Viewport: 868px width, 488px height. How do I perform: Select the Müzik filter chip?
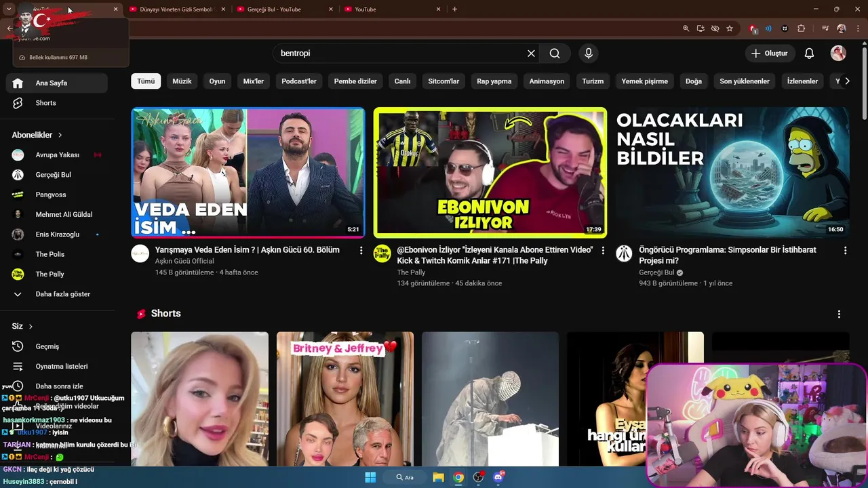[182, 81]
